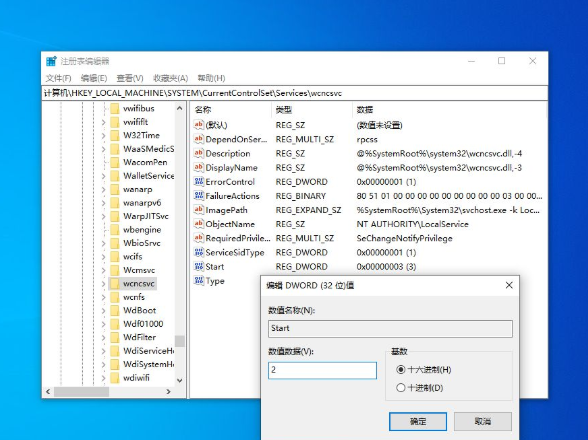The height and width of the screenshot is (440, 588).
Task: Click the string icon beside ObjectName
Action: (199, 224)
